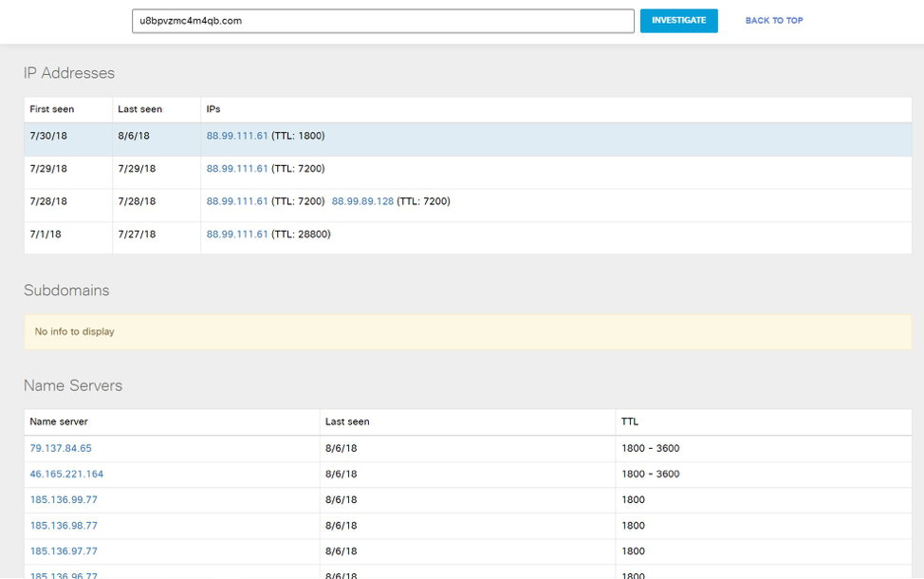This screenshot has width=924, height=579.
Task: Investigate name server 185.136.97.77
Action: coord(64,551)
